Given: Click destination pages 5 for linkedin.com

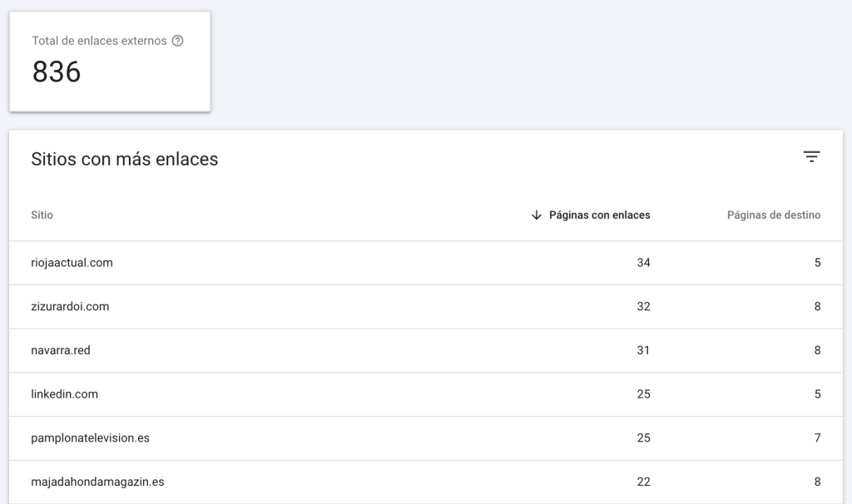Looking at the screenshot, I should pos(817,394).
